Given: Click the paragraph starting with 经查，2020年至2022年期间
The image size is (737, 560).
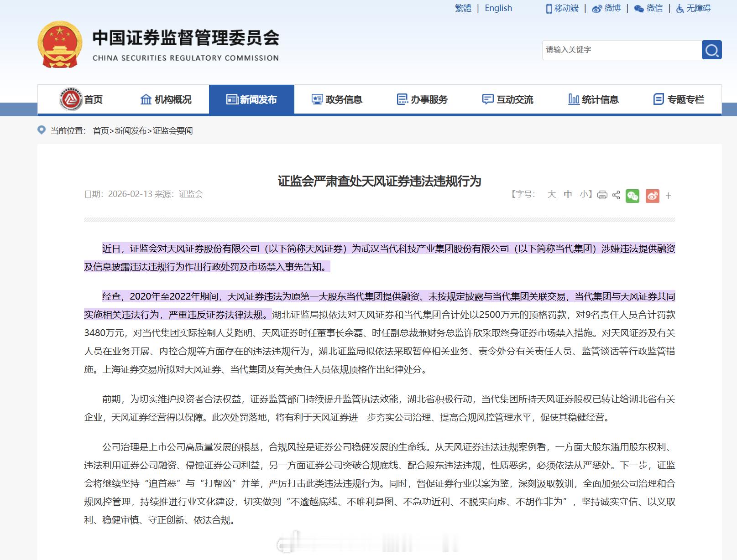Looking at the screenshot, I should coord(380,333).
